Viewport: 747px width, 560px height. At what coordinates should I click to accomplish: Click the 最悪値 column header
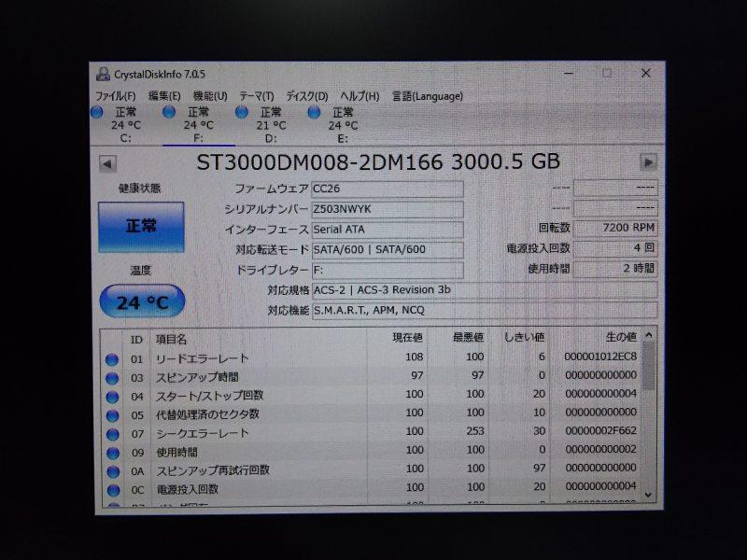[458, 338]
